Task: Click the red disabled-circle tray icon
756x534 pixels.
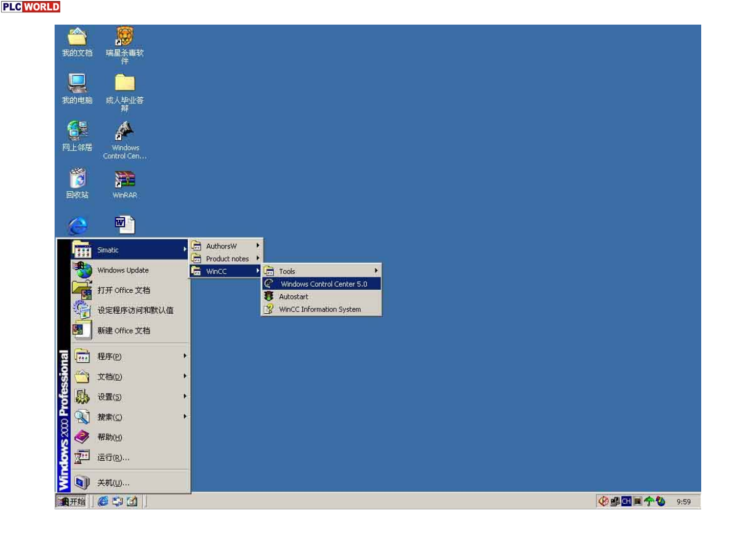Action: [604, 501]
